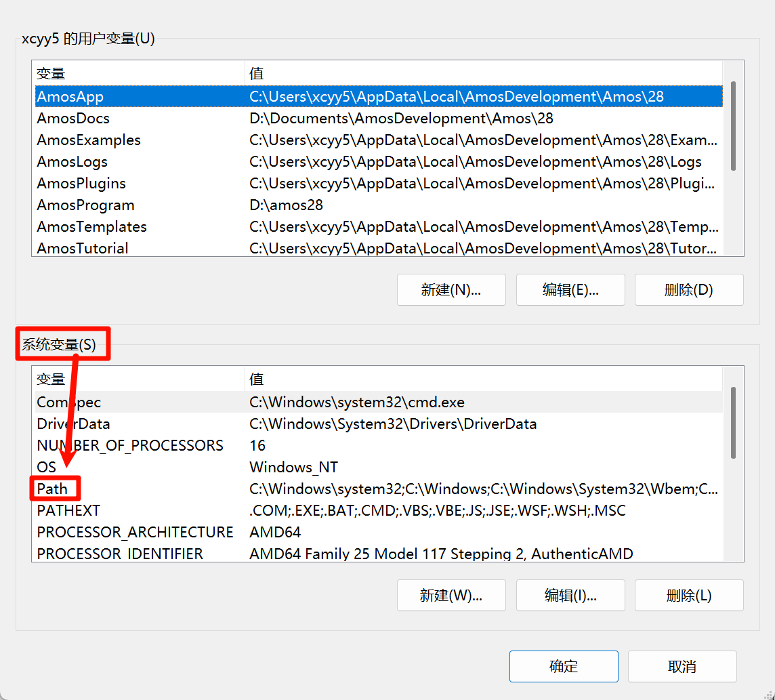Select the AmosDocs user variable
Viewport: 775px width, 700px height.
pos(73,119)
